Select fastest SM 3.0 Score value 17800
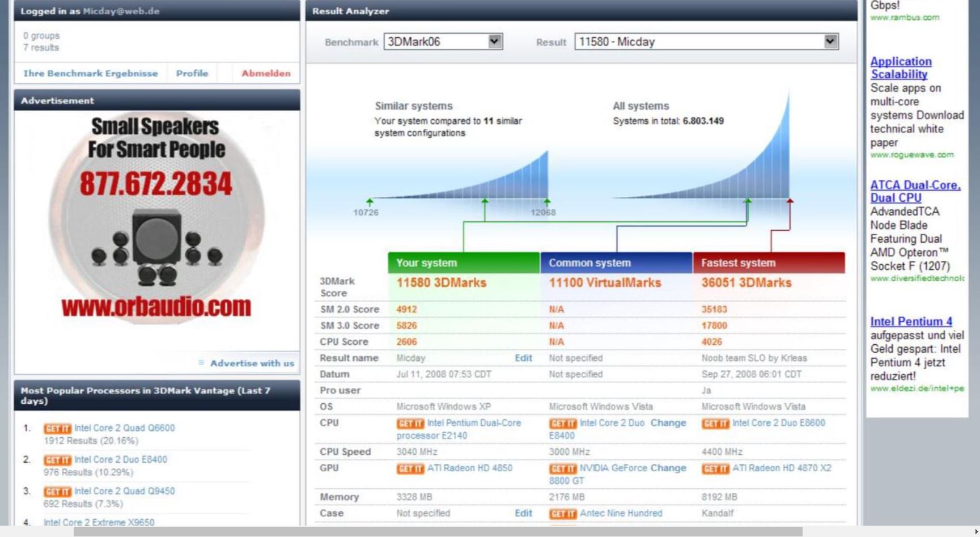The height and width of the screenshot is (537, 980). point(714,325)
